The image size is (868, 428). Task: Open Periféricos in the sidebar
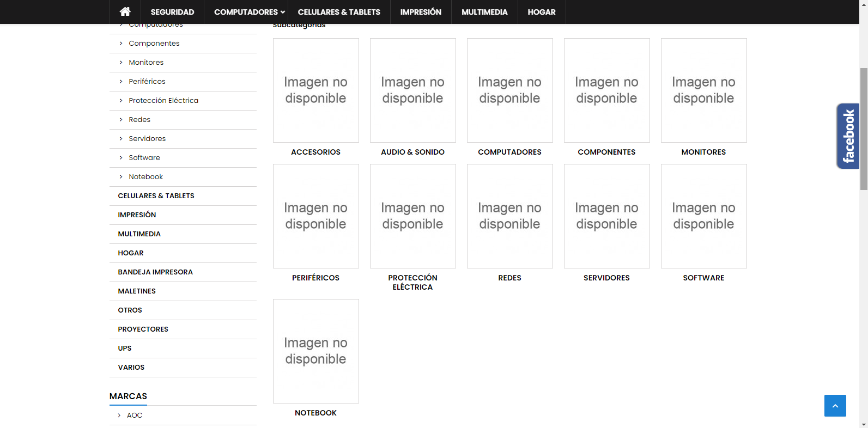[x=147, y=82]
